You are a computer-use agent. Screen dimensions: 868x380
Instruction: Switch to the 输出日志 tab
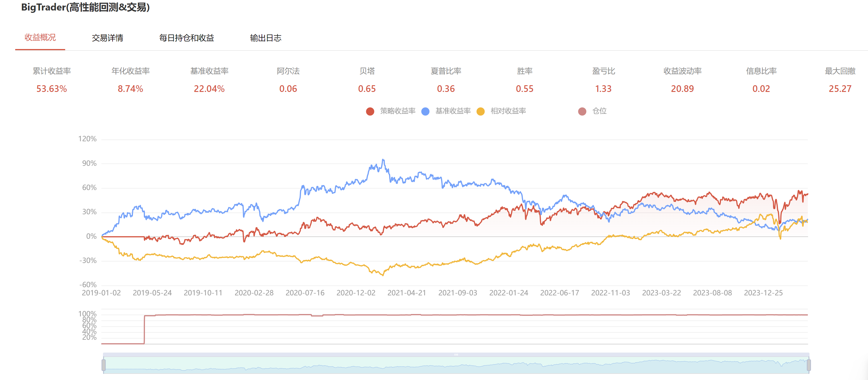click(x=266, y=38)
